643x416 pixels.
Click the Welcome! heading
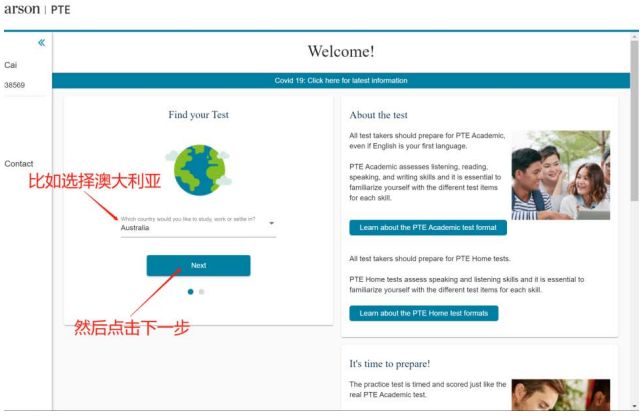tap(341, 51)
